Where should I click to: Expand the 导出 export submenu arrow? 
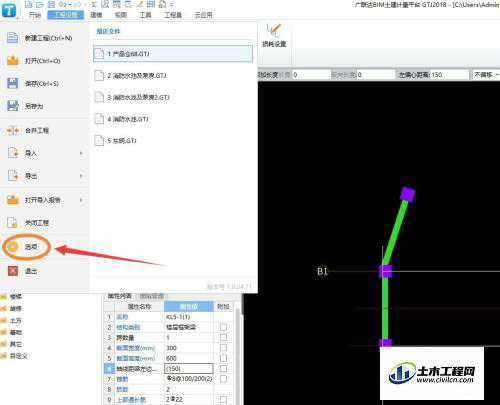81,176
